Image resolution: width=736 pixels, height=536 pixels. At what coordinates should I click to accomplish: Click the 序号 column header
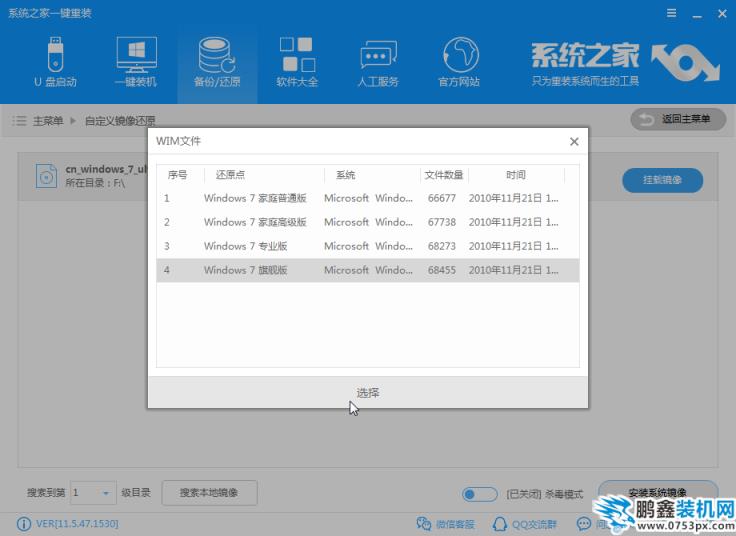177,175
